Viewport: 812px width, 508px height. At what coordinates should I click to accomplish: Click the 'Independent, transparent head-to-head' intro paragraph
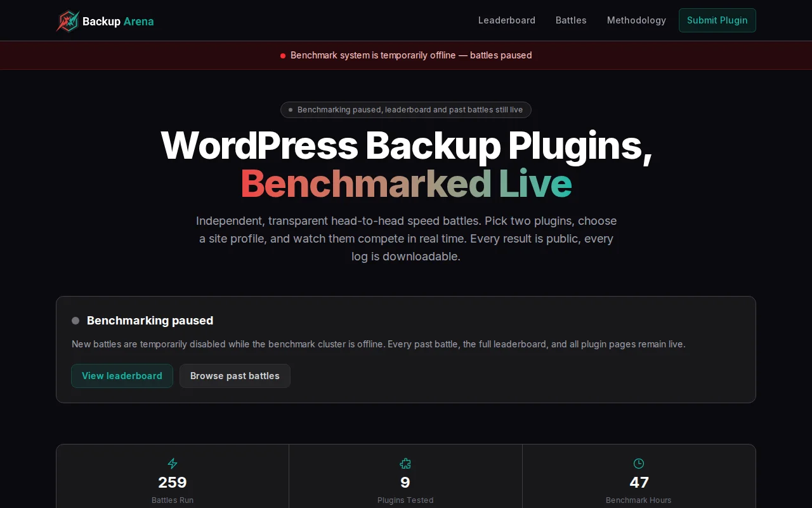(406, 239)
